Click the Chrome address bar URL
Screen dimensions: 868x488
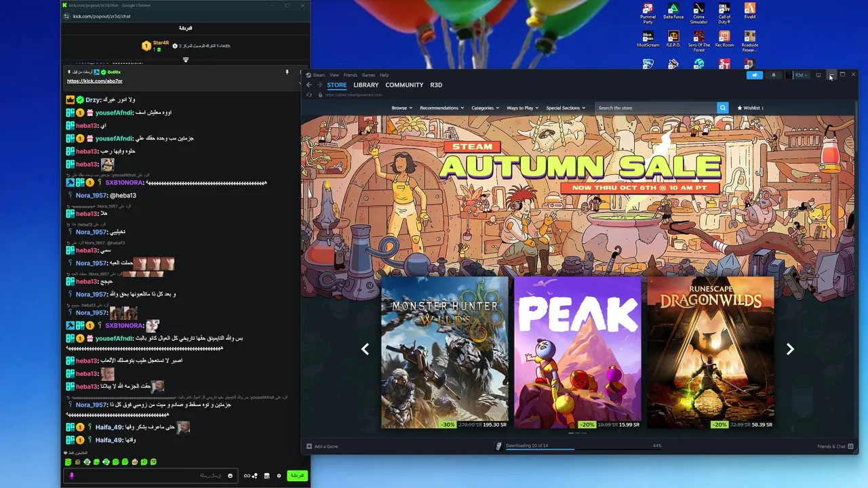pyautogui.click(x=102, y=16)
